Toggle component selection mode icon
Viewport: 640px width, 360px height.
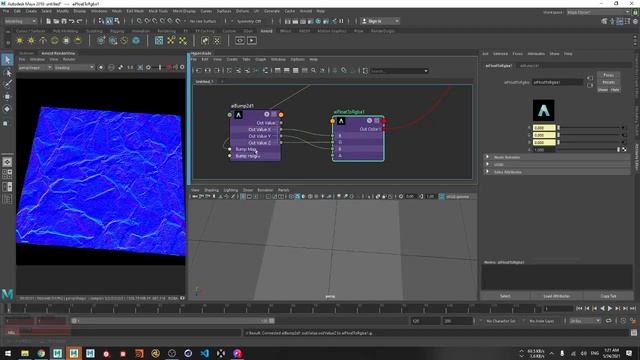point(117,21)
